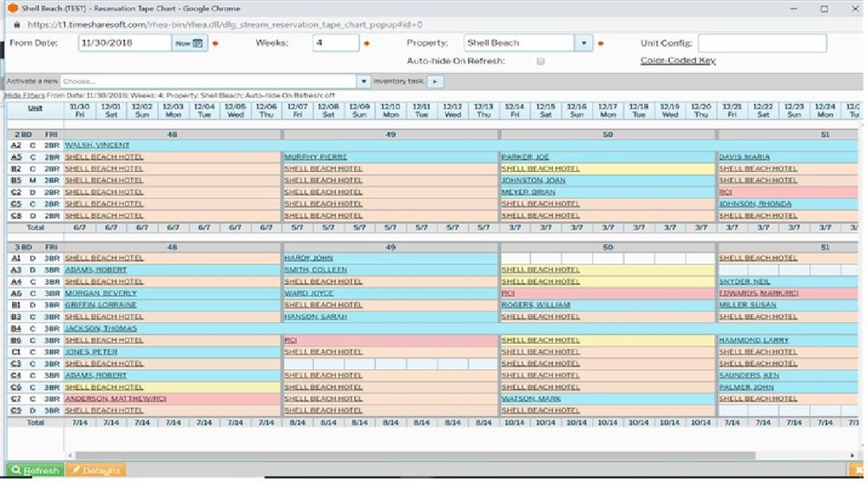
Task: Minimize the Chrome window
Action: [794, 9]
